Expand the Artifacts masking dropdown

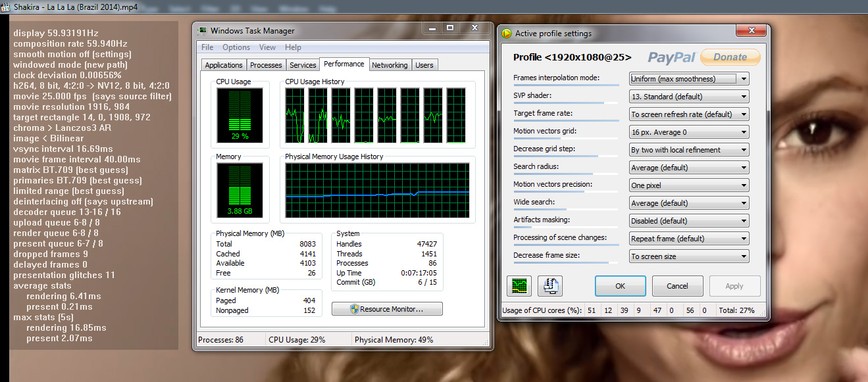pos(689,221)
